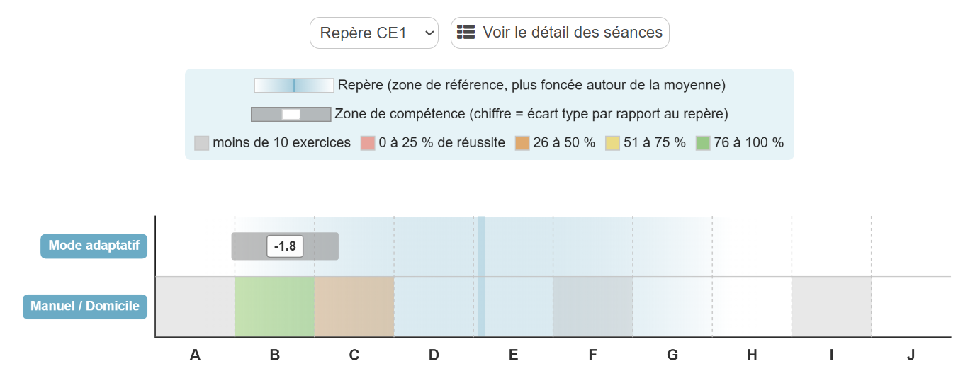Click the grey F column block

[x=592, y=307]
